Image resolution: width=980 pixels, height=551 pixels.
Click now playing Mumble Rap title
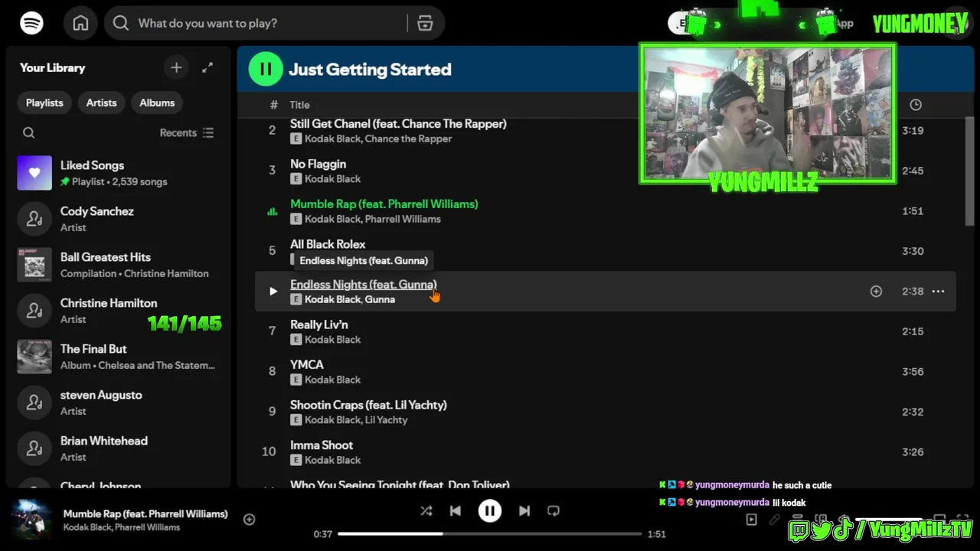(145, 514)
